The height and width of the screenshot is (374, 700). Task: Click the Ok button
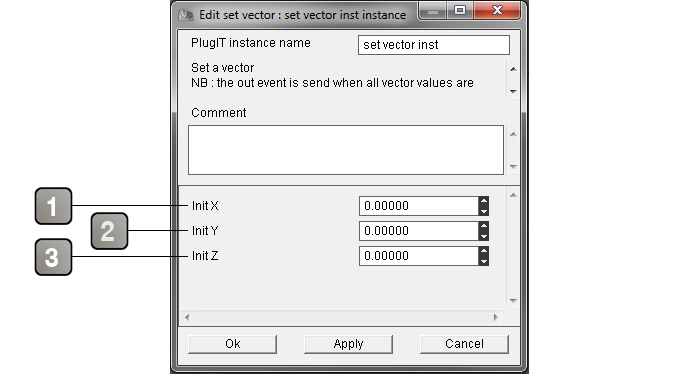[x=233, y=344]
